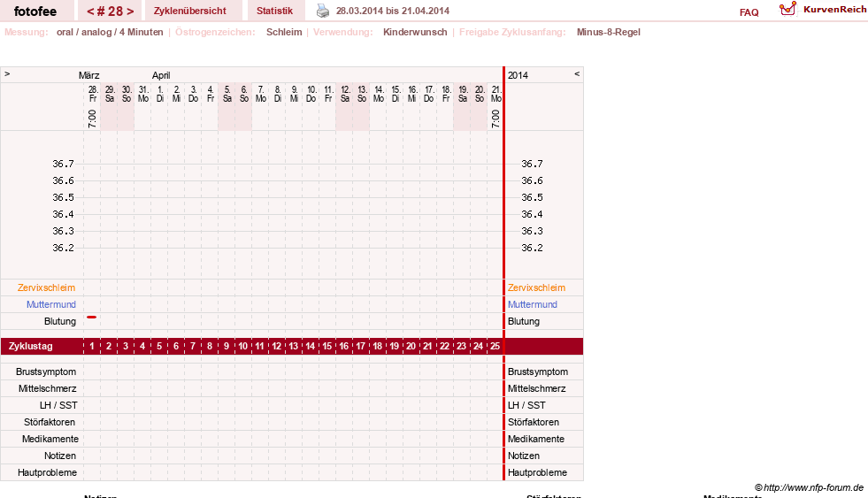Click the left Hautprobleme row label
The image size is (868, 498).
point(47,472)
